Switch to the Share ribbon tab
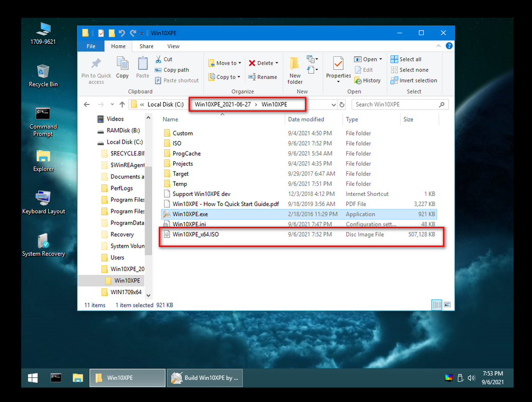This screenshot has height=402, width=532. [x=146, y=46]
